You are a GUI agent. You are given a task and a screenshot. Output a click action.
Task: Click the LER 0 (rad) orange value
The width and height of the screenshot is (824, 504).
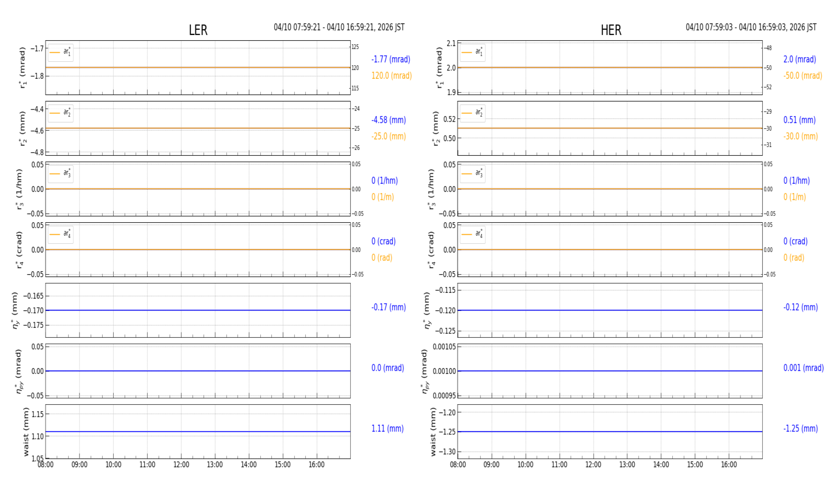(x=382, y=258)
